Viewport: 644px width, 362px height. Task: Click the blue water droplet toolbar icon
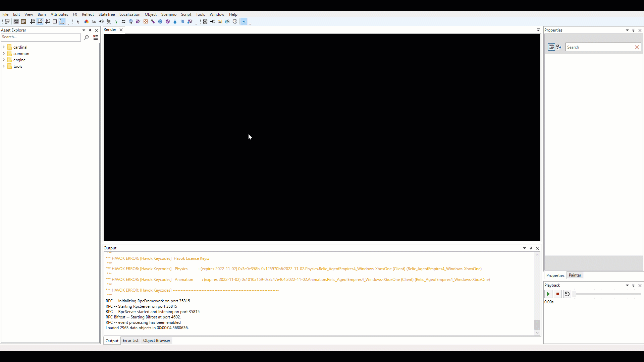(175, 21)
